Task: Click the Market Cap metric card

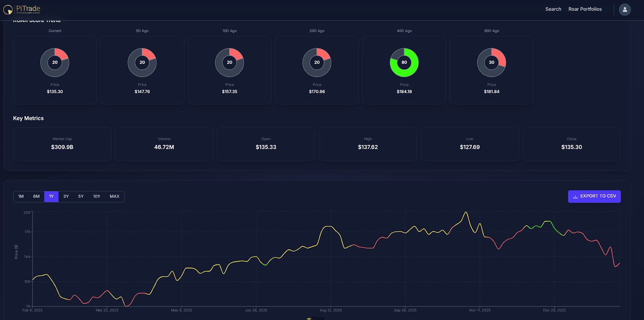Action: click(x=62, y=144)
